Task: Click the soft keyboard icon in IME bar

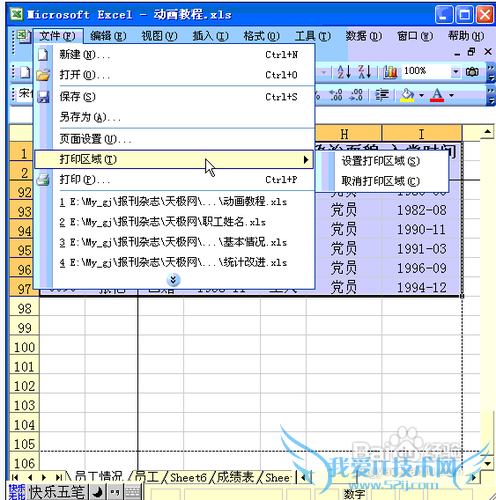Action: (x=133, y=492)
